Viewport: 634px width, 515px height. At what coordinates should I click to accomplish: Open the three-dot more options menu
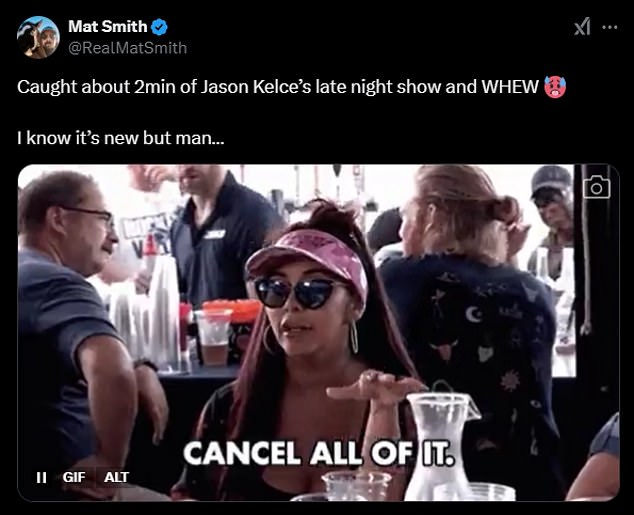pos(610,27)
